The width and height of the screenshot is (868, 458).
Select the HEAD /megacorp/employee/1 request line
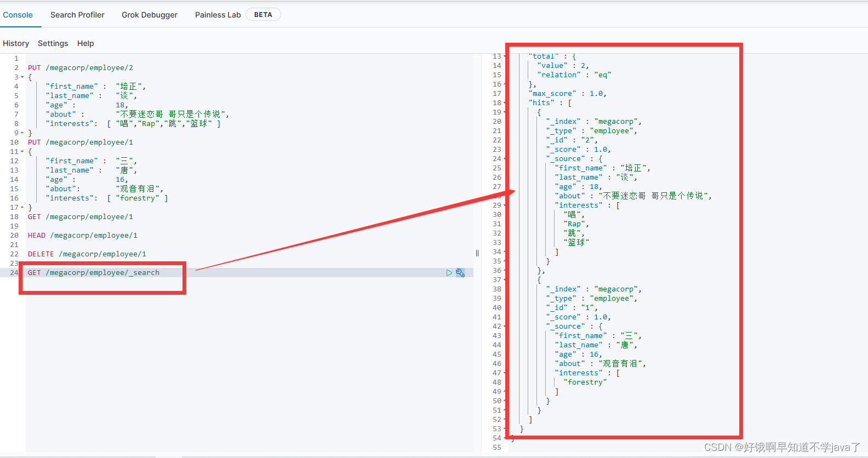coord(83,236)
